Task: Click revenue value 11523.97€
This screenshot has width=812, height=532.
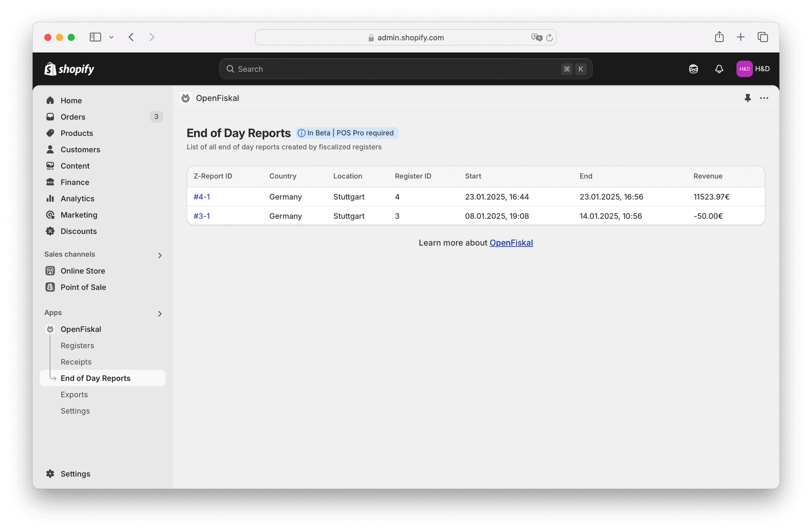Action: pos(711,197)
